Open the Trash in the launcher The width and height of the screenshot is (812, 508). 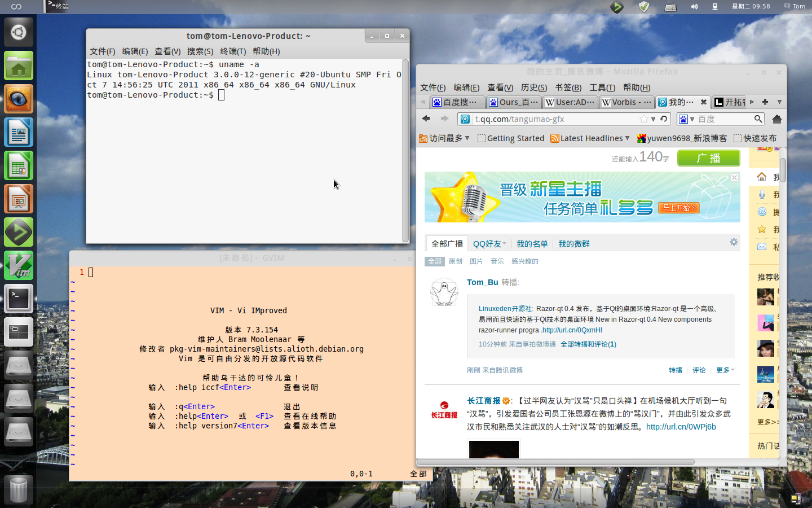click(x=19, y=489)
